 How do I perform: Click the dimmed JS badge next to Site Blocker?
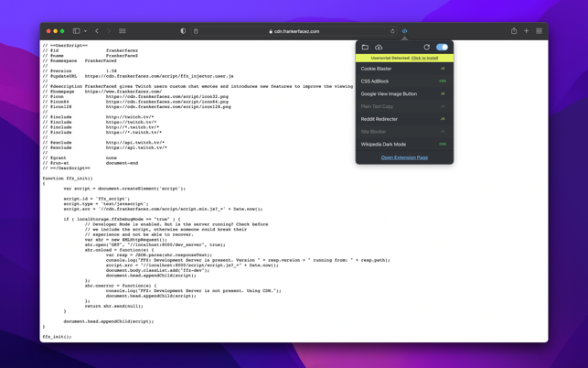(x=443, y=132)
